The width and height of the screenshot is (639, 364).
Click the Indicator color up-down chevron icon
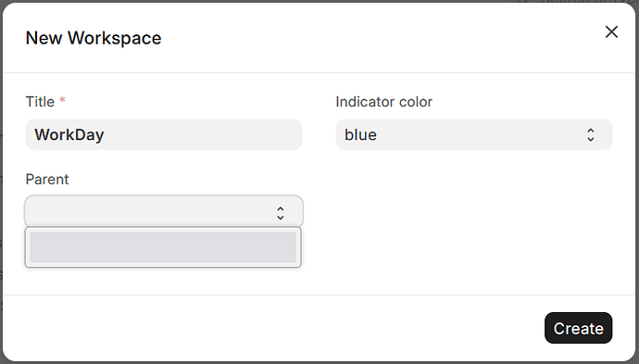coord(591,134)
